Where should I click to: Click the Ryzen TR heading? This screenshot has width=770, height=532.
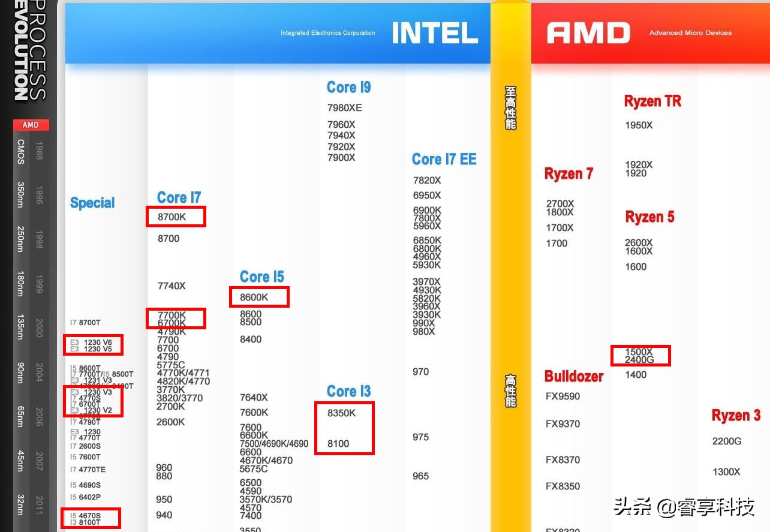[652, 101]
